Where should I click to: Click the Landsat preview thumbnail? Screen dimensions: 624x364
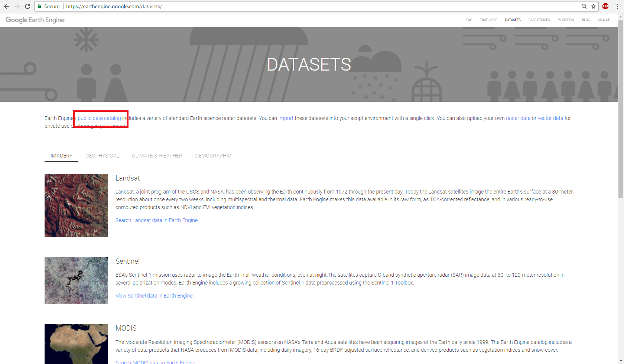click(x=76, y=205)
